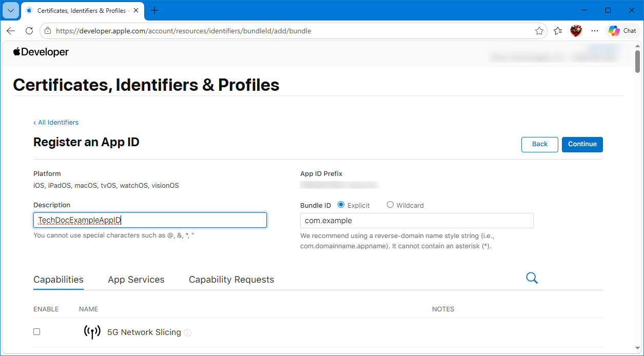This screenshot has height=356, width=644.
Task: Go back via the All Identifiers link
Action: coord(56,122)
